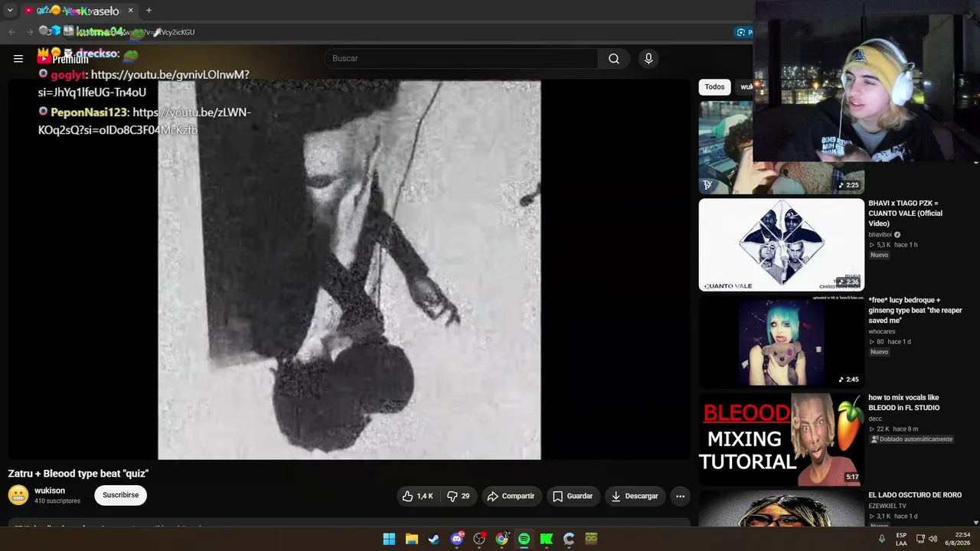
Task: Switch to Google Chrome in the taskbar
Action: (x=501, y=539)
